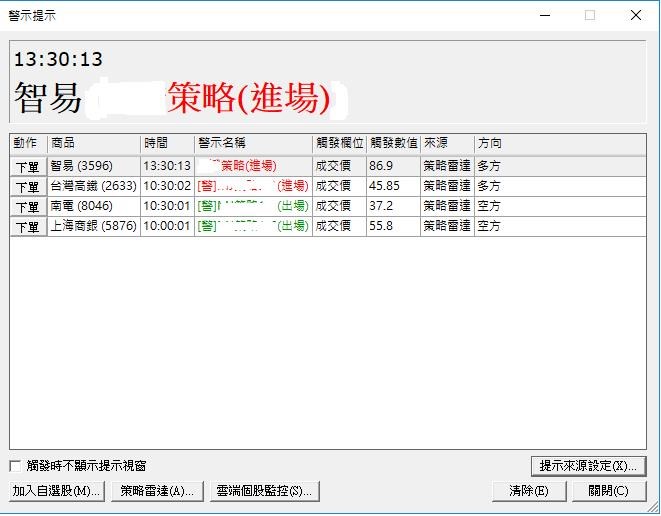Open 策略雷達(A) button
The width and height of the screenshot is (661, 516).
coord(158,491)
